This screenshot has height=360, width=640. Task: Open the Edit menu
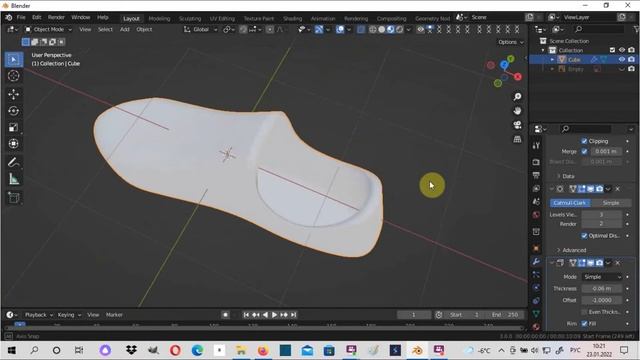pyautogui.click(x=37, y=18)
